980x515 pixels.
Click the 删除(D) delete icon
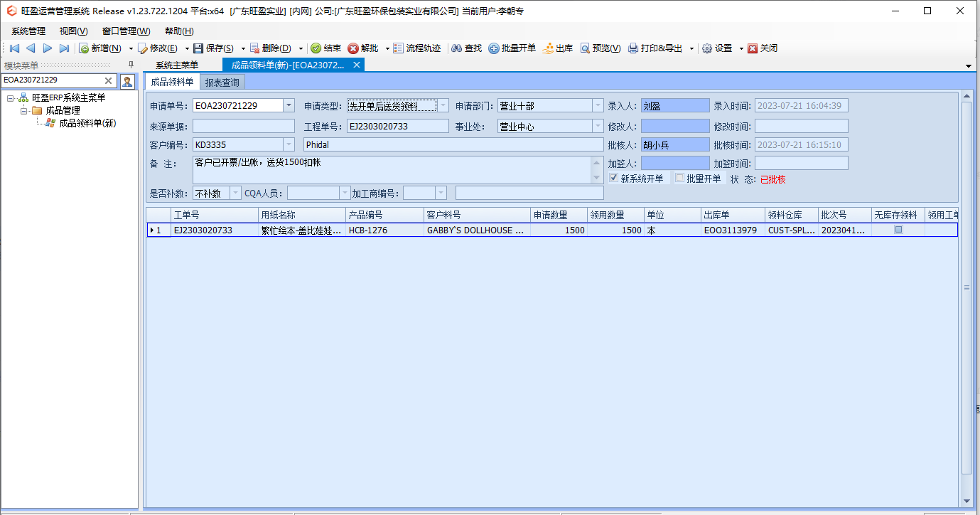254,48
